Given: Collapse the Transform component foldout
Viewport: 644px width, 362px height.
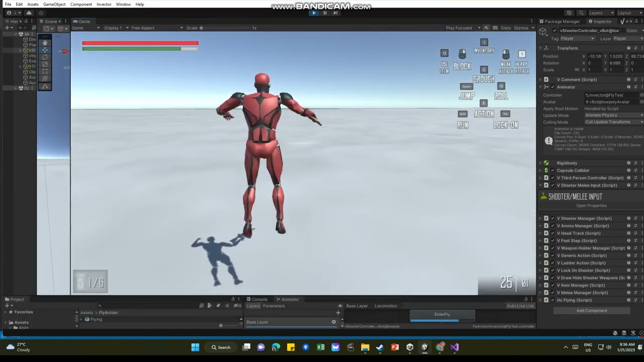Looking at the screenshot, I should [x=541, y=48].
